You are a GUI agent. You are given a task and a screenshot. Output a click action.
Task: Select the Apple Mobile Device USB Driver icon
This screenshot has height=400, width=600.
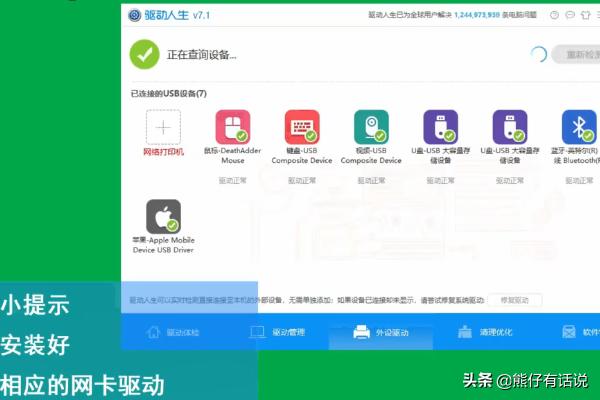point(164,216)
